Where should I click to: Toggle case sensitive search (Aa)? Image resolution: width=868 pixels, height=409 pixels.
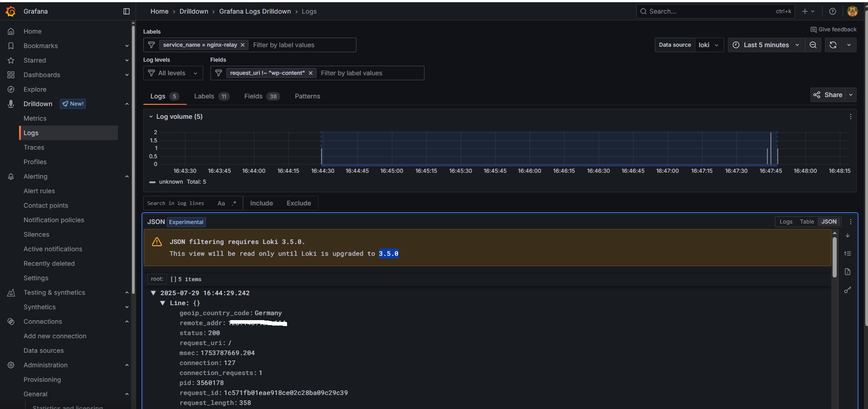221,203
